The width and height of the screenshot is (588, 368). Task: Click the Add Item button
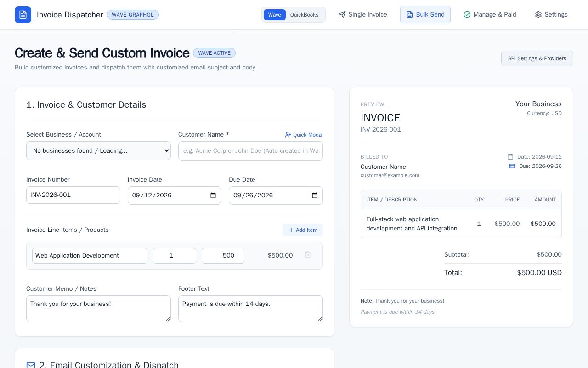coord(303,230)
